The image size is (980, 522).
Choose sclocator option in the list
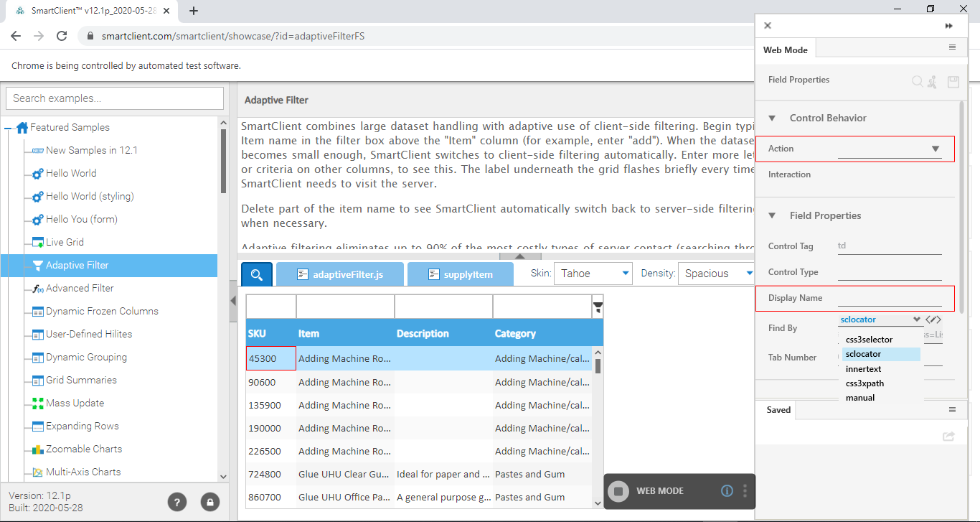click(881, 354)
